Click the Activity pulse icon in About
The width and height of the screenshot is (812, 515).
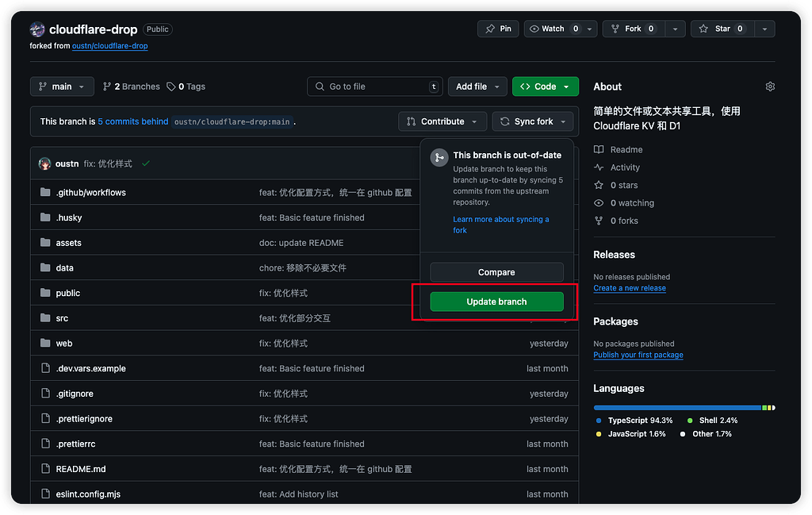point(599,167)
